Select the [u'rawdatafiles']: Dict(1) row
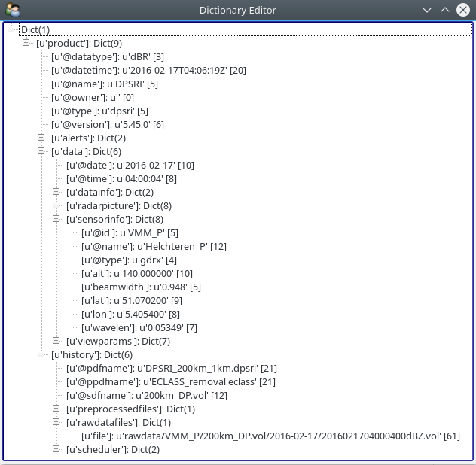Image resolution: width=476 pixels, height=465 pixels. click(x=118, y=423)
